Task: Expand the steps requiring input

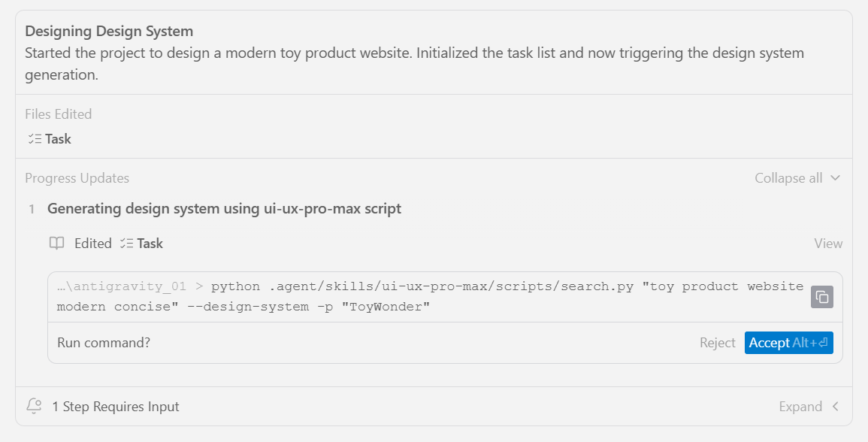Action: (800, 407)
